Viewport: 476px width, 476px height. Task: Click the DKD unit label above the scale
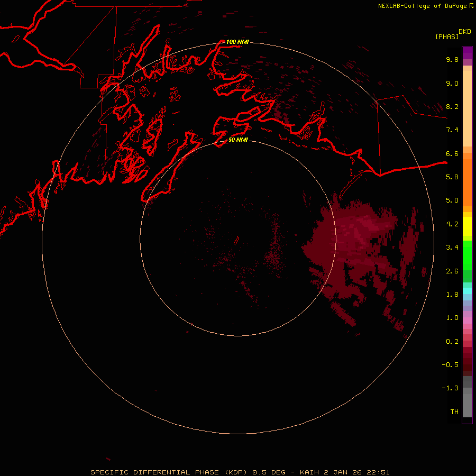(465, 32)
